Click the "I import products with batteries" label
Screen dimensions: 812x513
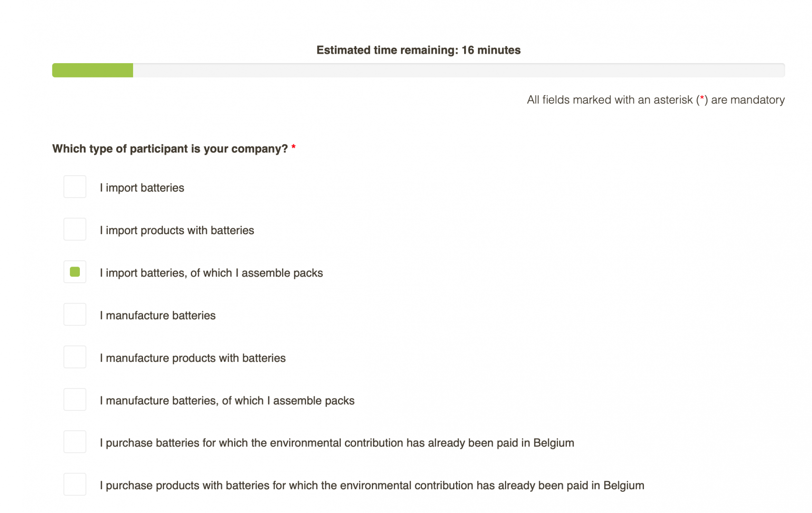click(177, 230)
